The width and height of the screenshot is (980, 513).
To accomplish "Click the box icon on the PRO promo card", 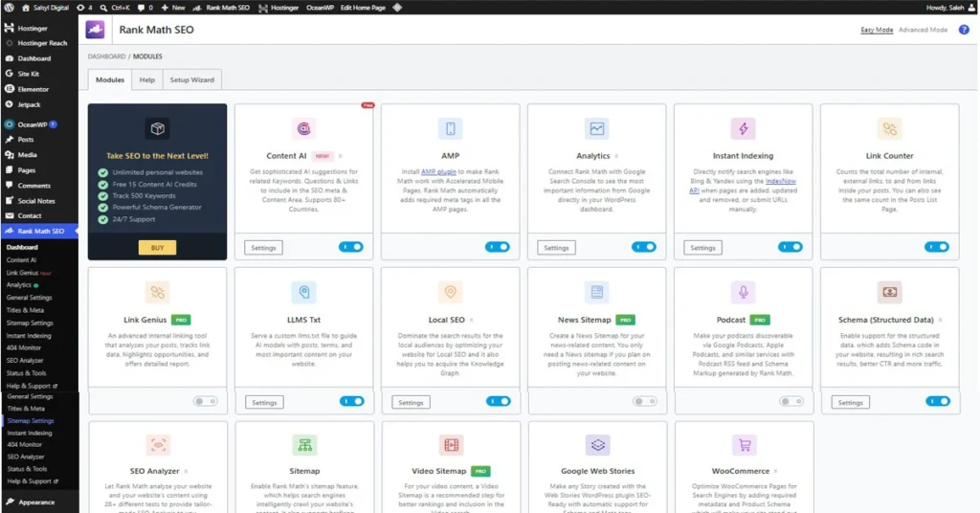I will pos(158,128).
